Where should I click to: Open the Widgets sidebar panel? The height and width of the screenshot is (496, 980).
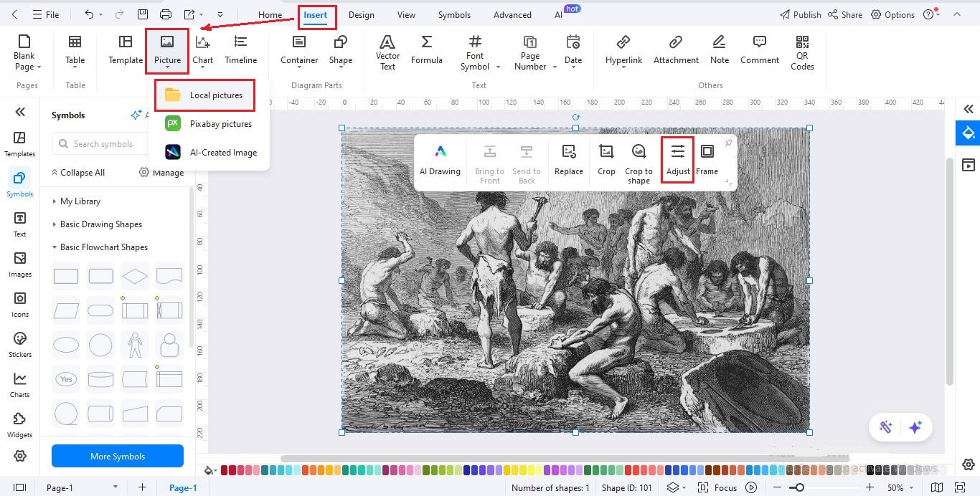click(20, 424)
